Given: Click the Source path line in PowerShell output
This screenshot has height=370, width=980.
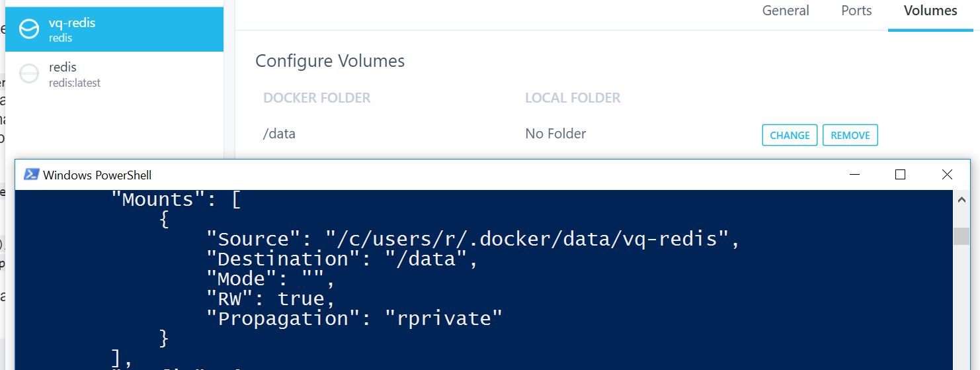Looking at the screenshot, I should 473,239.
